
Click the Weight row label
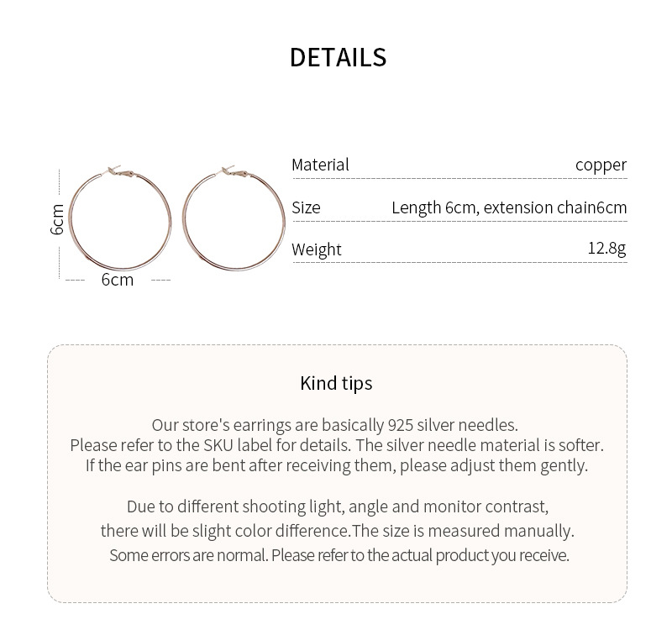click(x=317, y=249)
